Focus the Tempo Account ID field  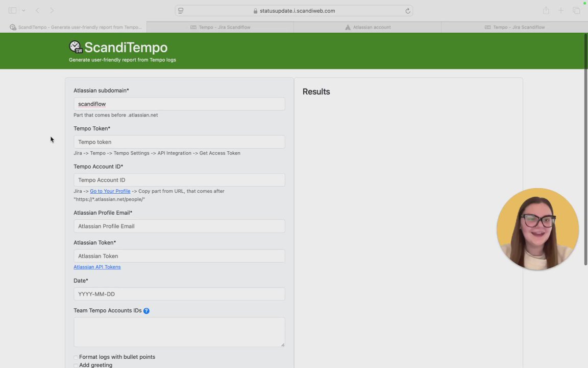[x=179, y=180]
